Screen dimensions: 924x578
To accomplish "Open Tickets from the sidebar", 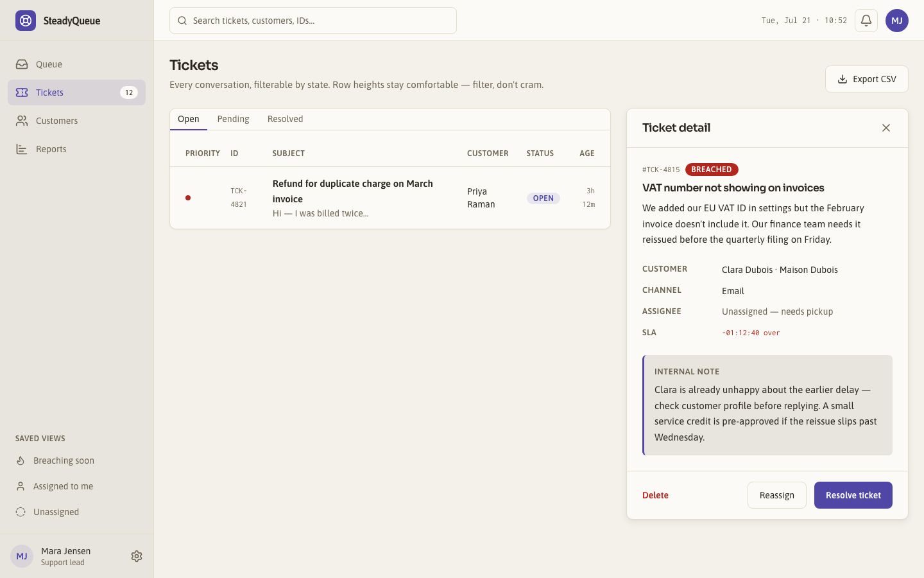I will pos(76,92).
